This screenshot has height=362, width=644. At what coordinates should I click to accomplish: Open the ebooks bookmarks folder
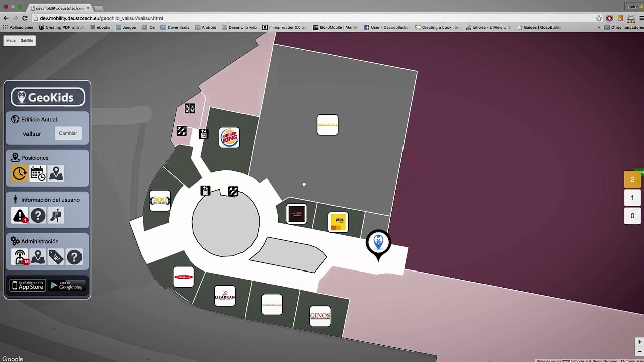(x=100, y=27)
